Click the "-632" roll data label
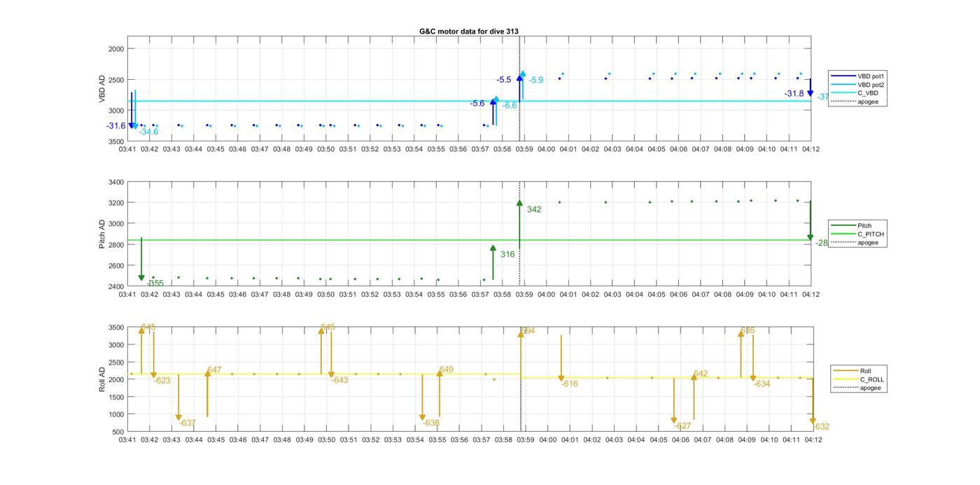This screenshot has width=980, height=485. coord(821,427)
